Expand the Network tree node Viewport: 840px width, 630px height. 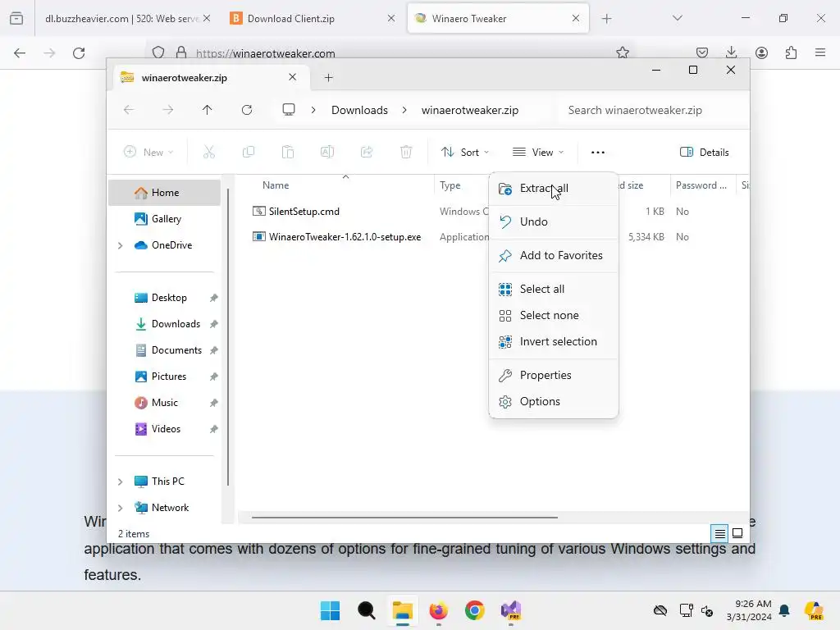point(121,508)
